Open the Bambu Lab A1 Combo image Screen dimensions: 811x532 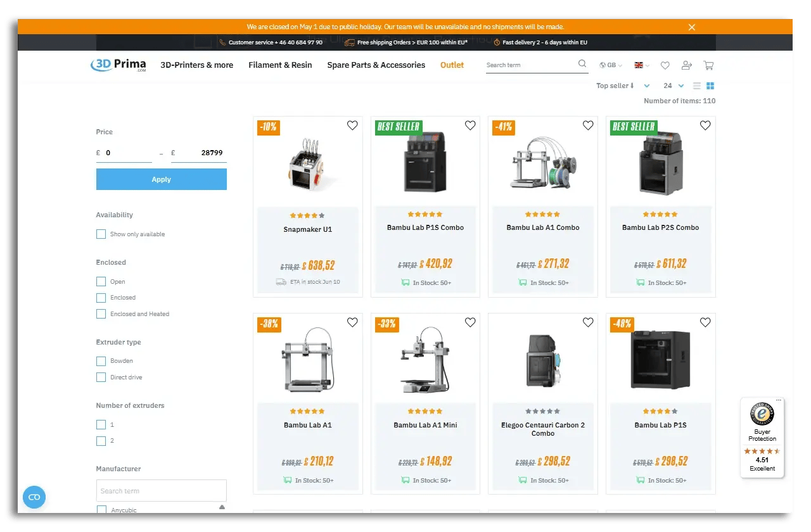[x=543, y=163]
